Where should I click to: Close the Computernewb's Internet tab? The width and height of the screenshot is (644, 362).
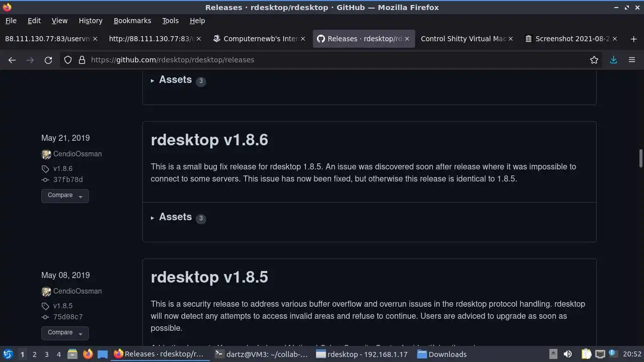302,39
